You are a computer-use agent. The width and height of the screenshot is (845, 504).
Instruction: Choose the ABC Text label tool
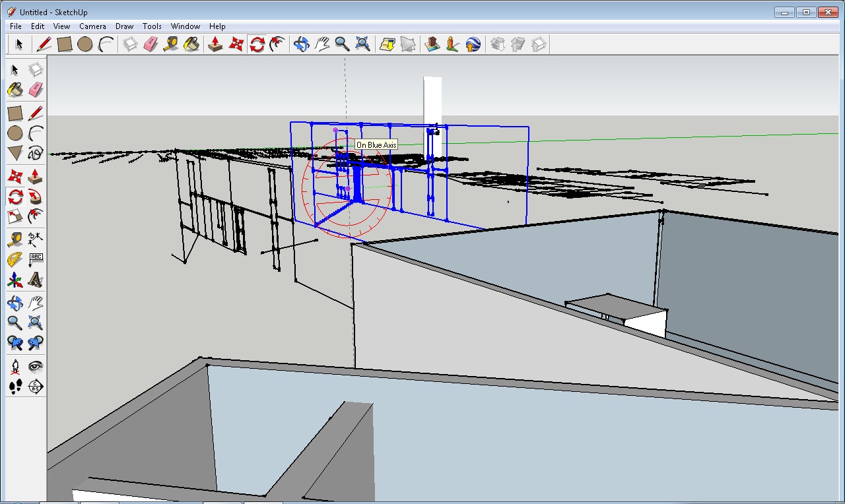click(x=36, y=260)
